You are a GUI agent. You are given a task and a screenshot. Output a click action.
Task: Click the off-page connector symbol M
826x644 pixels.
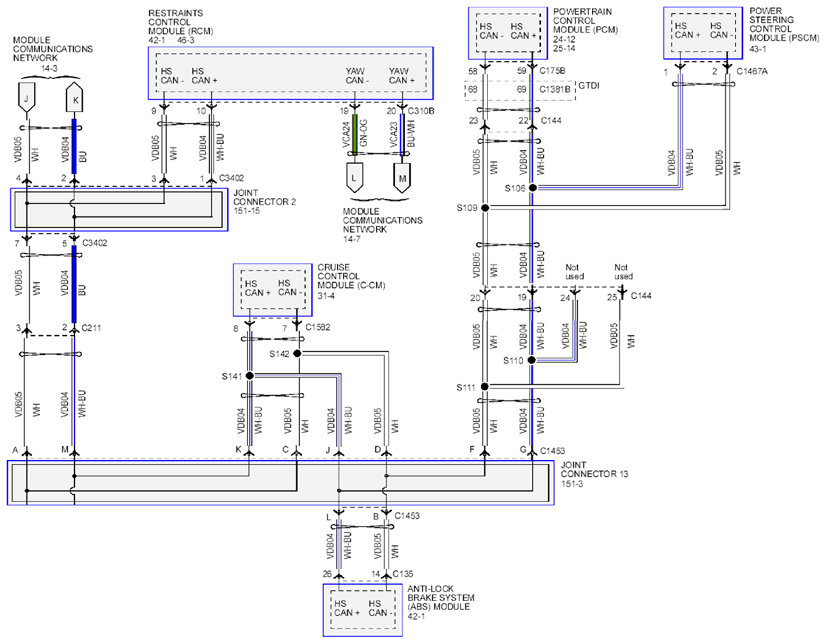coord(403,178)
